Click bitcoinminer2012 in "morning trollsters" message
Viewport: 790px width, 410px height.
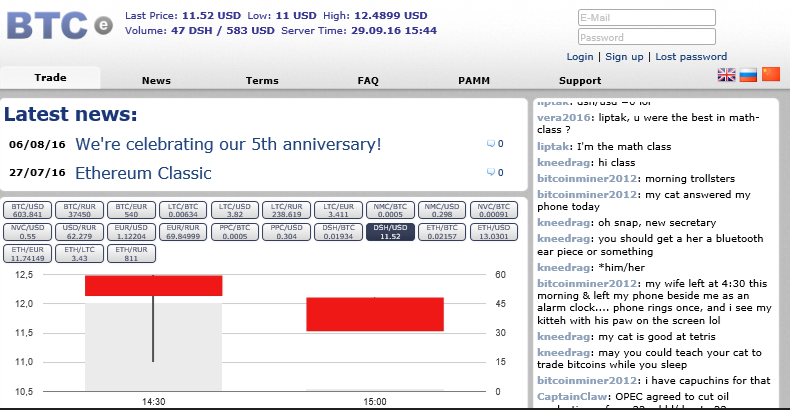(x=587, y=179)
